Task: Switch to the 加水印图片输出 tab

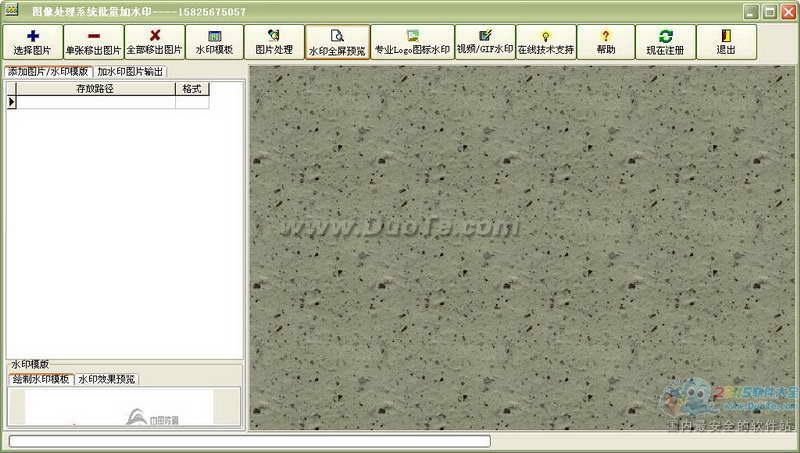Action: pyautogui.click(x=130, y=72)
